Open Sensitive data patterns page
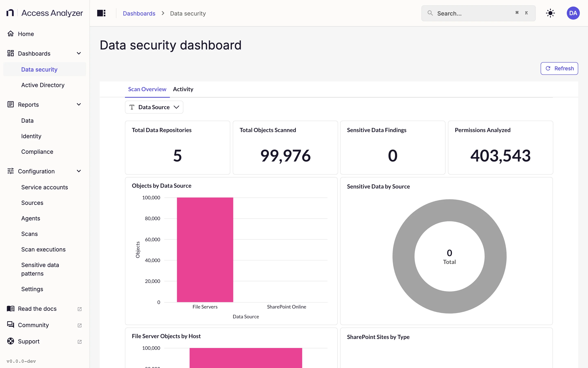The image size is (588, 368). (x=40, y=269)
